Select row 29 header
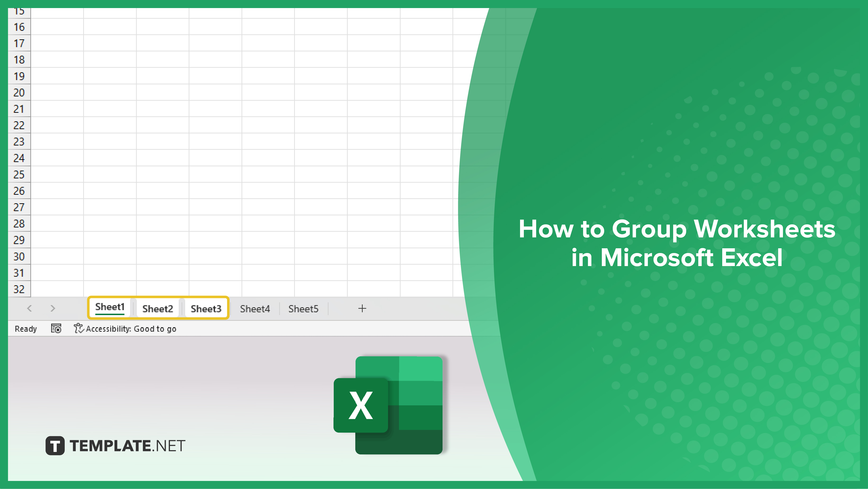868x489 pixels. [19, 240]
